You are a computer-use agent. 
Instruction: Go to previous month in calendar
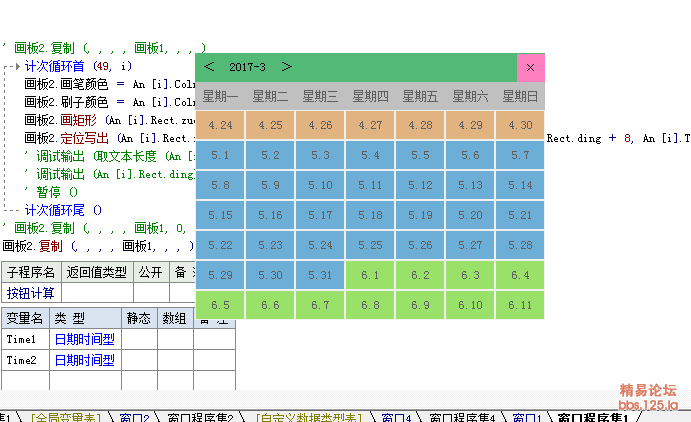209,67
